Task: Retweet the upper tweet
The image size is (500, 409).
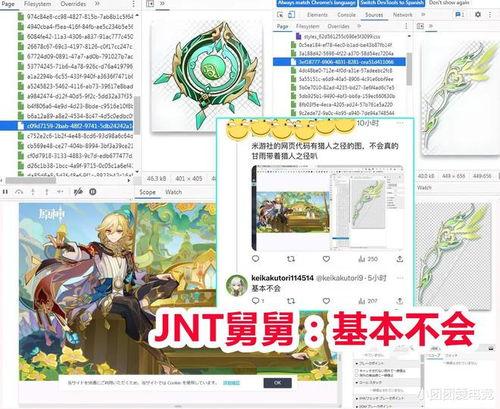Action: click(291, 259)
